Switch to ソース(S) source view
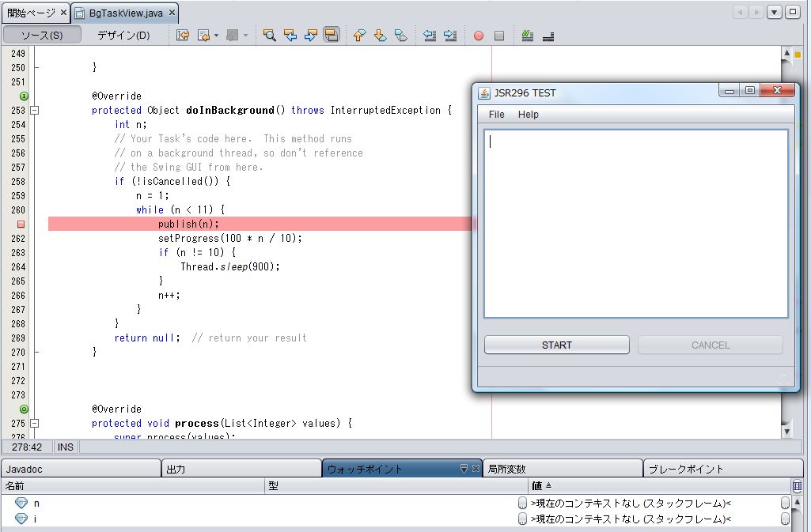Viewport: 811px width, 532px height. click(x=42, y=36)
